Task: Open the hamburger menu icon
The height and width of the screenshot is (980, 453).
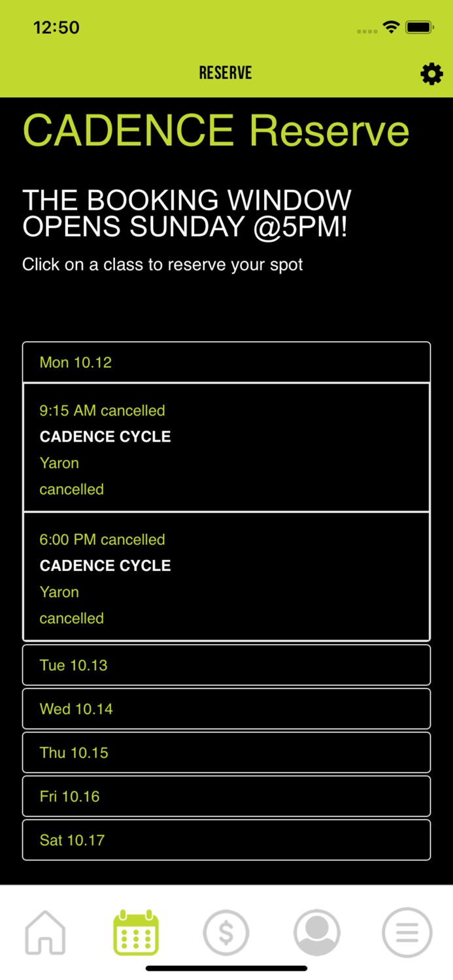Action: pos(407,933)
